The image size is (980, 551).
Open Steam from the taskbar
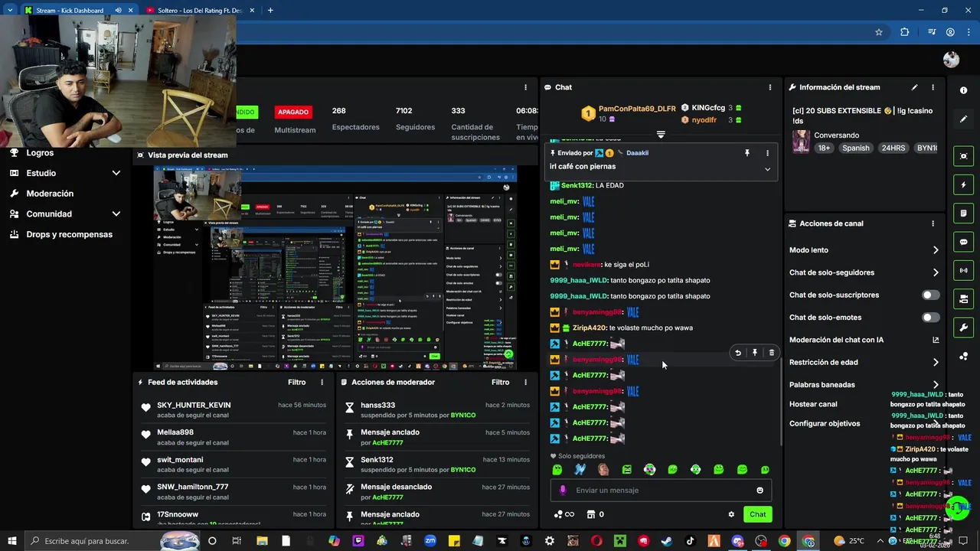pos(666,541)
